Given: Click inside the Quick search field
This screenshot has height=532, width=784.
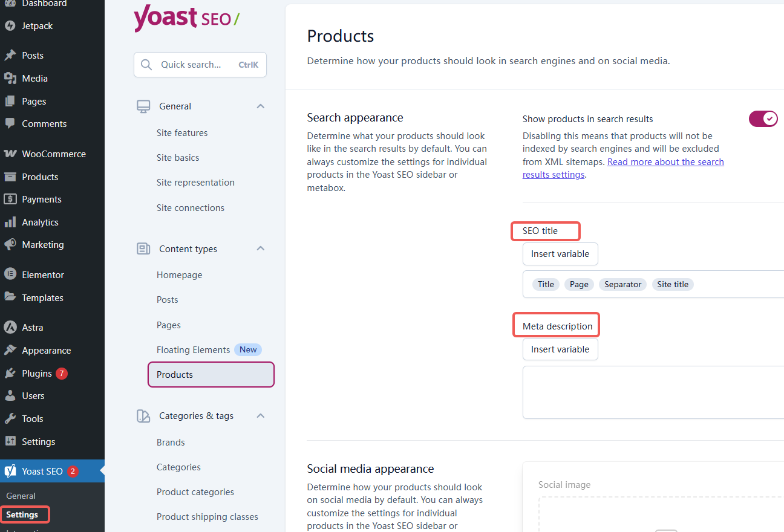Looking at the screenshot, I should pyautogui.click(x=200, y=65).
